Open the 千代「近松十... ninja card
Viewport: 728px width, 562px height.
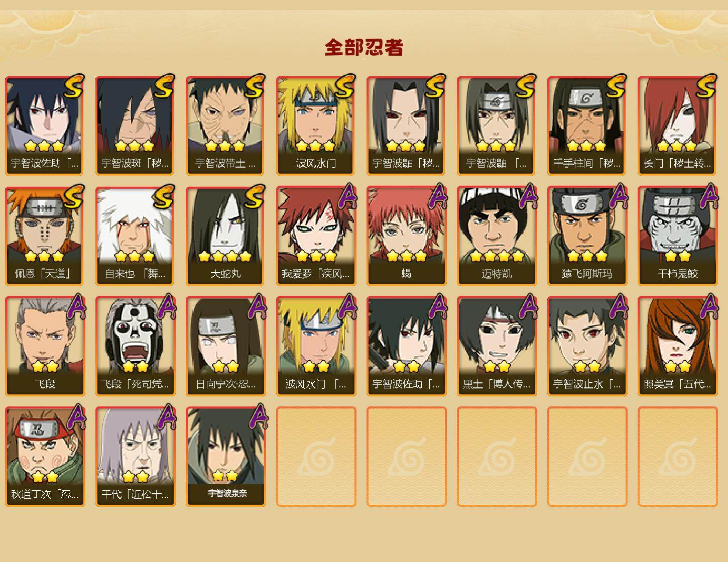tap(135, 457)
